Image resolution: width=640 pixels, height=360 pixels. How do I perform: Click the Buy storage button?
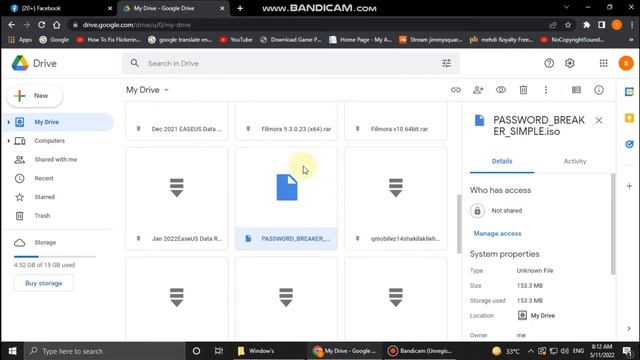(x=44, y=283)
